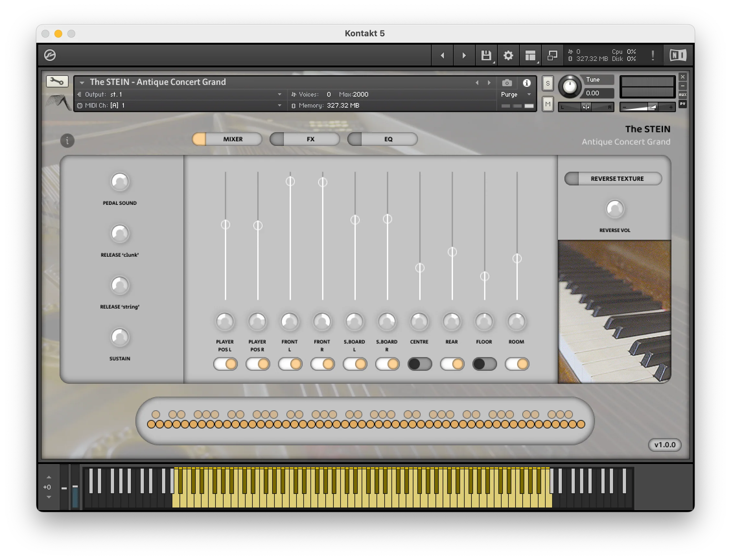The image size is (731, 560).
Task: Shift keyboard octave up arrow
Action: pyautogui.click(x=49, y=477)
